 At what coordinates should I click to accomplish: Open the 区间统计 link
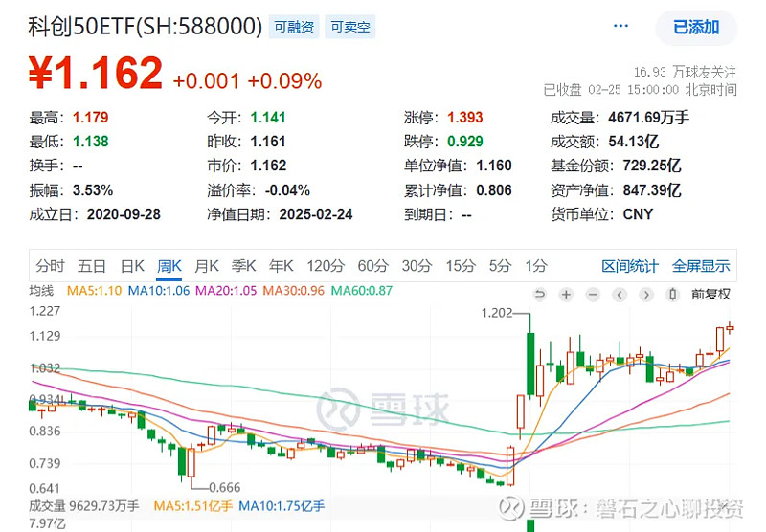coord(630,266)
